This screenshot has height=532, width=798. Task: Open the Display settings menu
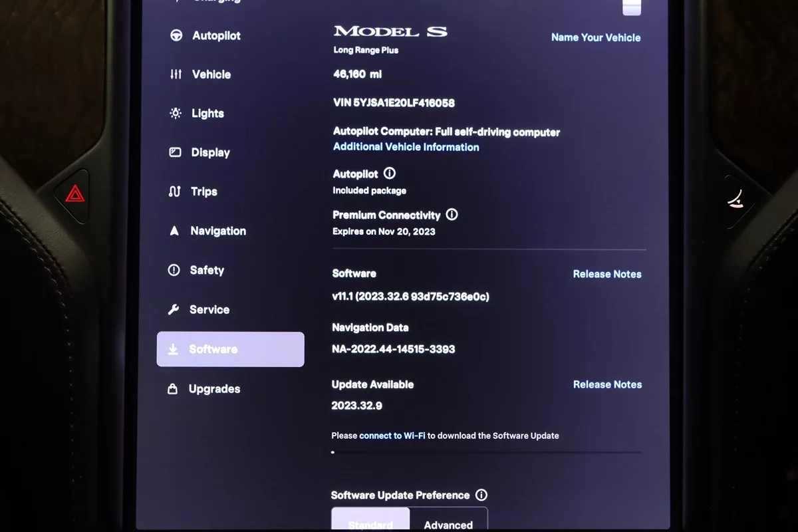pyautogui.click(x=210, y=152)
